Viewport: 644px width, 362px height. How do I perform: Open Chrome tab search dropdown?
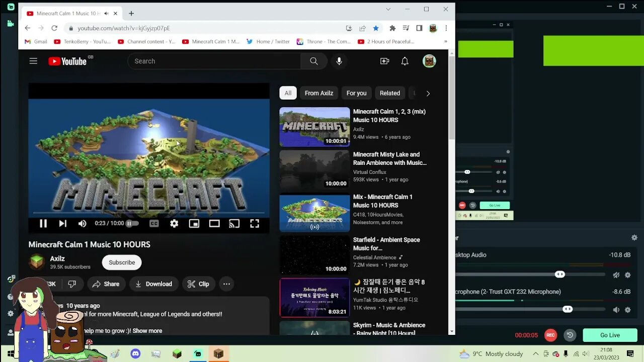pos(388,9)
